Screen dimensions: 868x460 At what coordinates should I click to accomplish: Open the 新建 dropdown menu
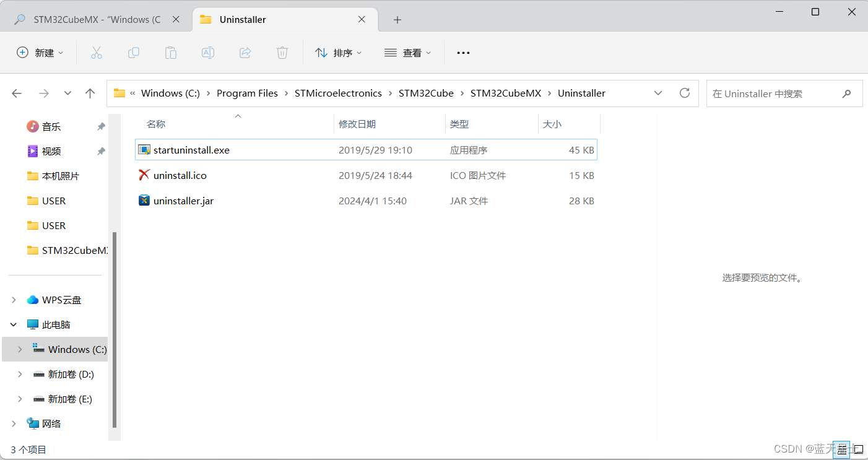coord(40,53)
